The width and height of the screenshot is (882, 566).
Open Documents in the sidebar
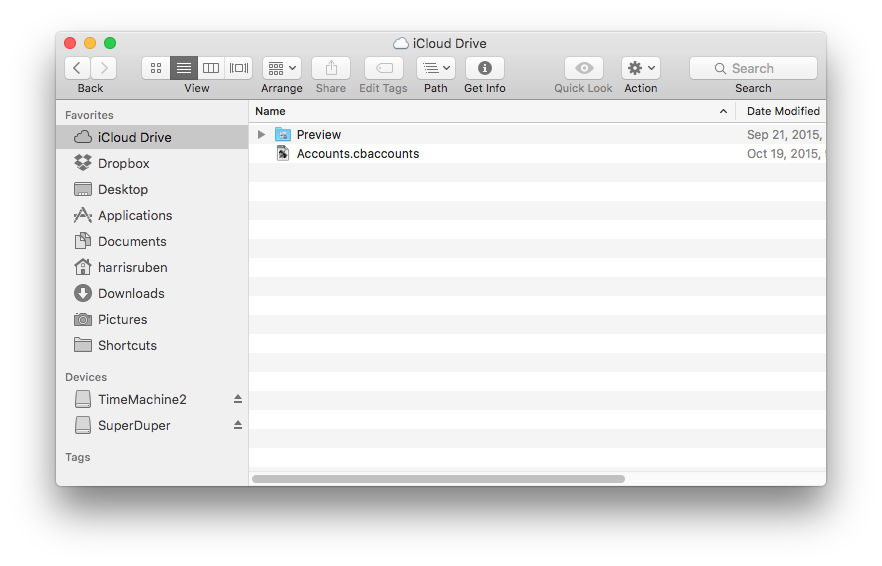click(x=152, y=241)
